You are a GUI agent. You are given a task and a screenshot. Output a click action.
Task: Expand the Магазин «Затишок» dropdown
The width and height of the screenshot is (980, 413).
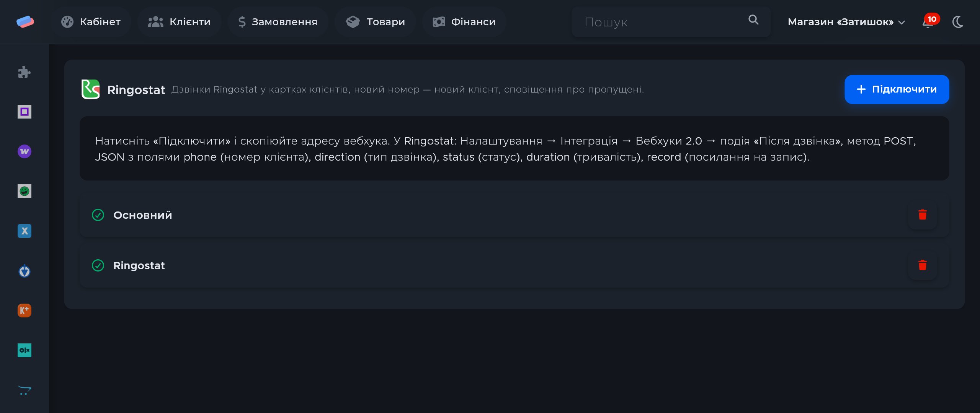click(x=846, y=22)
